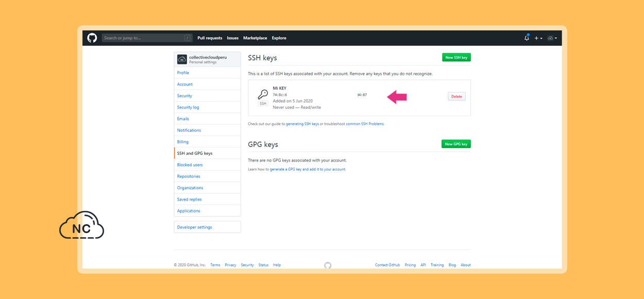This screenshot has height=299, width=644.
Task: Open Contact GitHub footer link
Action: (x=387, y=265)
